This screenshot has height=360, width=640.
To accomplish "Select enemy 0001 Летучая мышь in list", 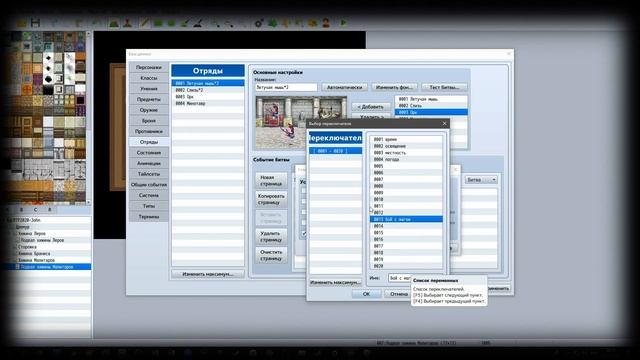I will 431,99.
